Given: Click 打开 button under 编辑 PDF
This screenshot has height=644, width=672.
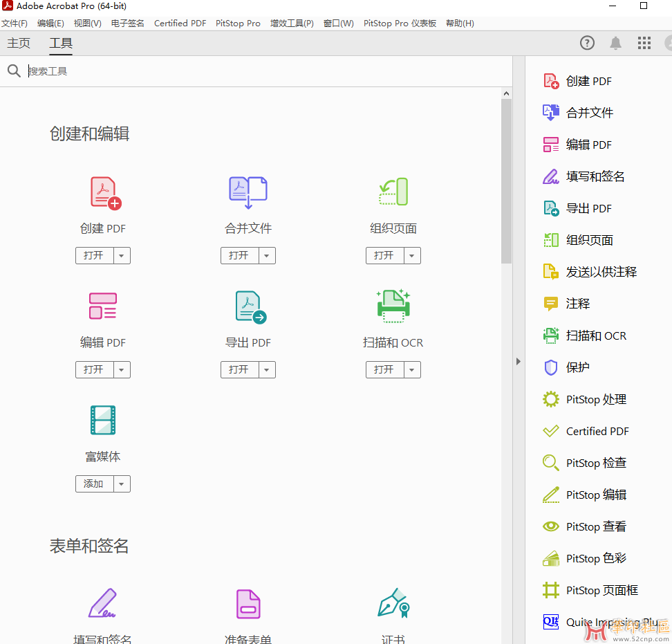Looking at the screenshot, I should (x=94, y=369).
